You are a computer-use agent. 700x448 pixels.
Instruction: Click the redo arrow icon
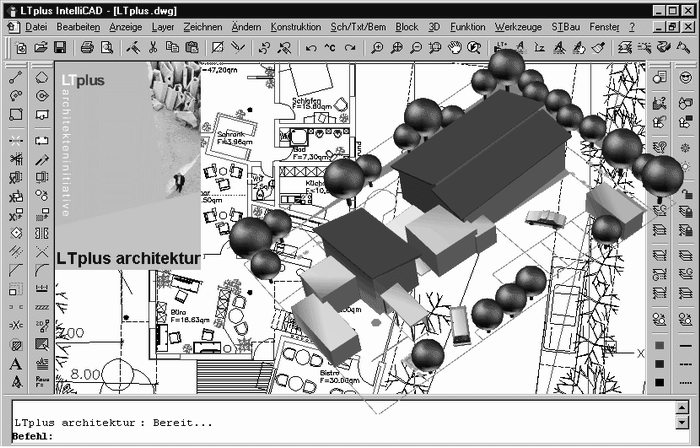tap(350, 47)
